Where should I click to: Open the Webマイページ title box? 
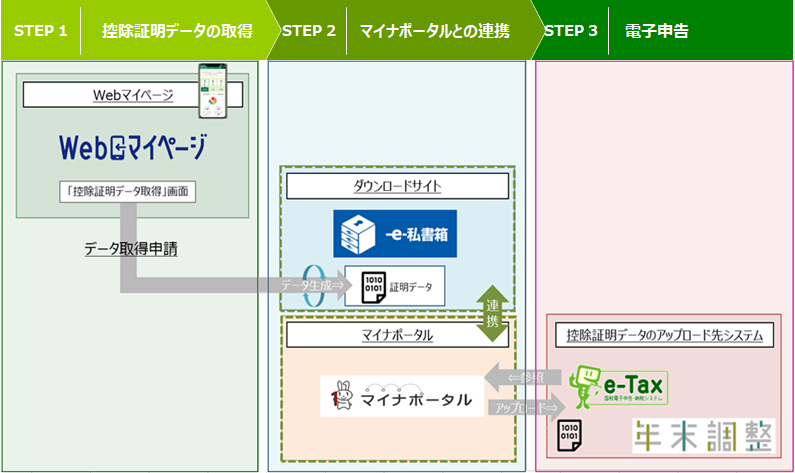tap(133, 95)
